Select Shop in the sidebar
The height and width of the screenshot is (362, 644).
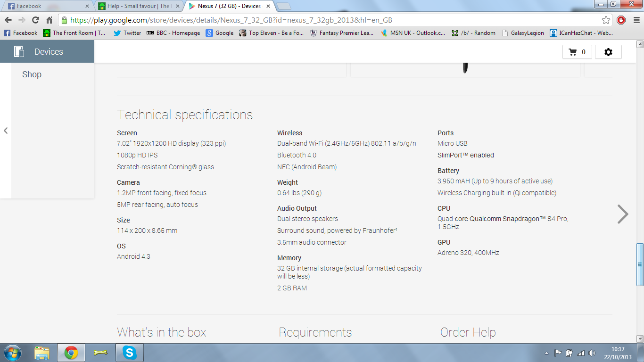pyautogui.click(x=32, y=74)
